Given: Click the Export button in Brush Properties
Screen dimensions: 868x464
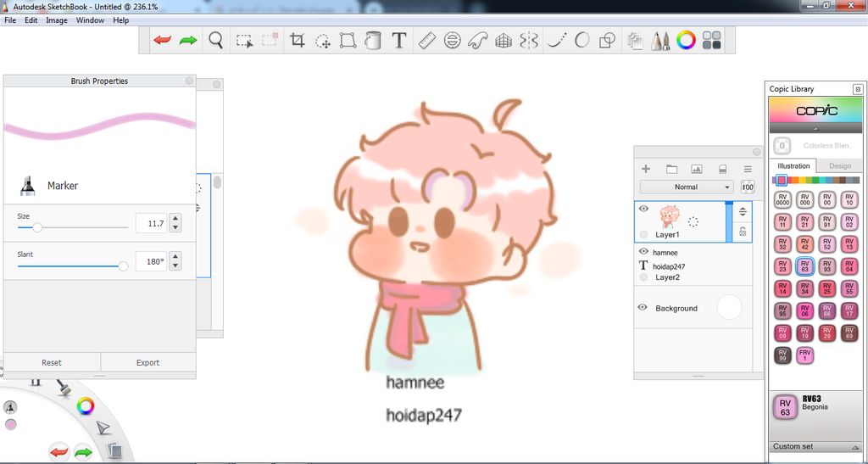Looking at the screenshot, I should (147, 362).
